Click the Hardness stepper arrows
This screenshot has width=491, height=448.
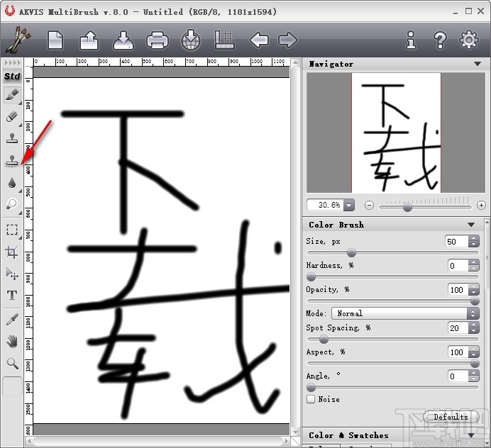pos(473,266)
